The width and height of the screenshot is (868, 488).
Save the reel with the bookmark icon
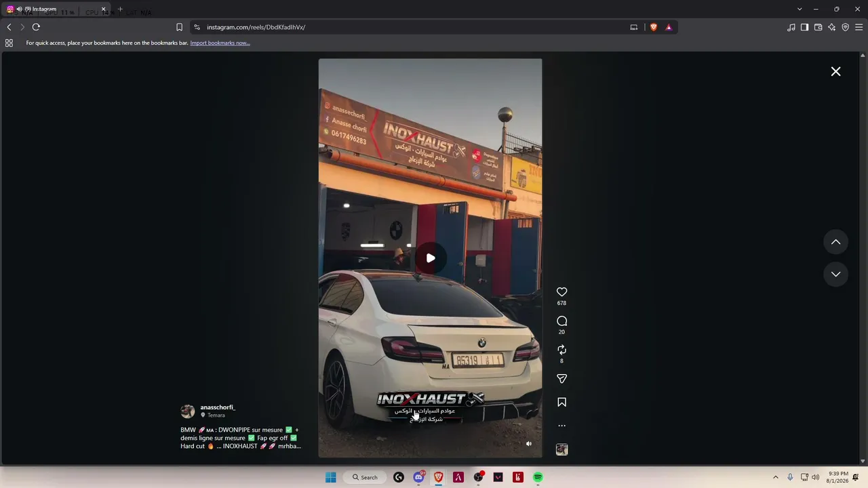pos(561,403)
